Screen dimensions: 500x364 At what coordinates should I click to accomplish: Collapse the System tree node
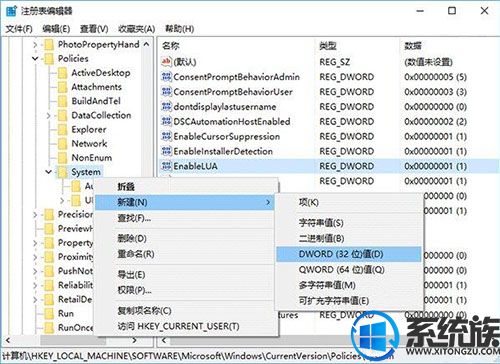[49, 172]
